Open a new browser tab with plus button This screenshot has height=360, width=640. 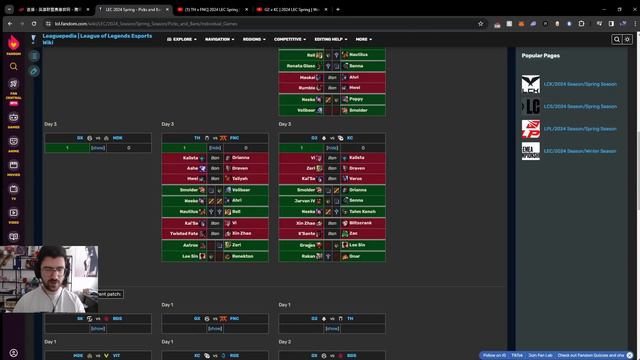pos(338,9)
